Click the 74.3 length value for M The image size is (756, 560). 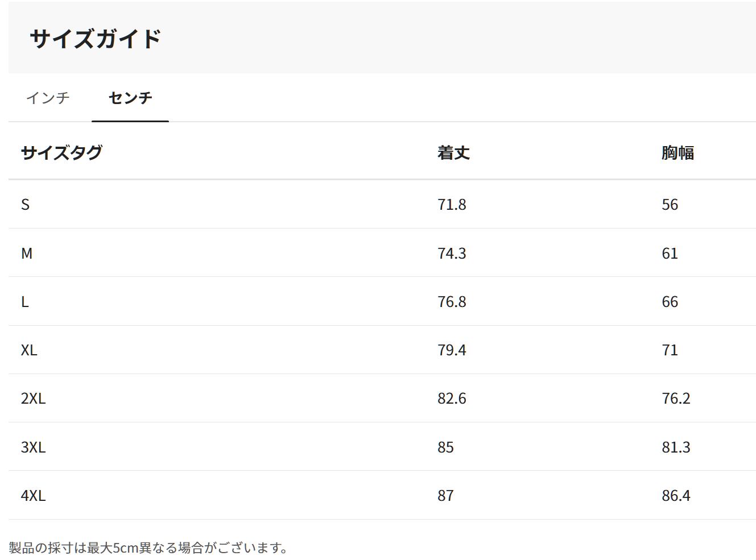(x=452, y=254)
